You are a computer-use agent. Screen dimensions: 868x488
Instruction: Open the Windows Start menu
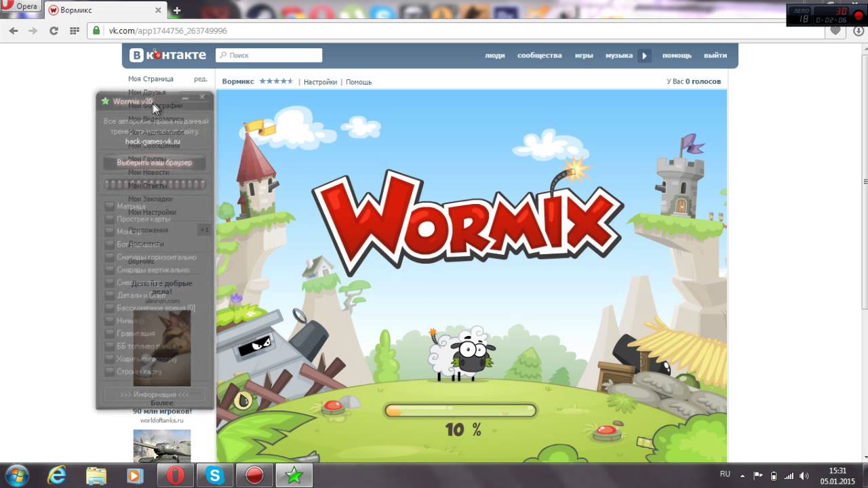[16, 475]
